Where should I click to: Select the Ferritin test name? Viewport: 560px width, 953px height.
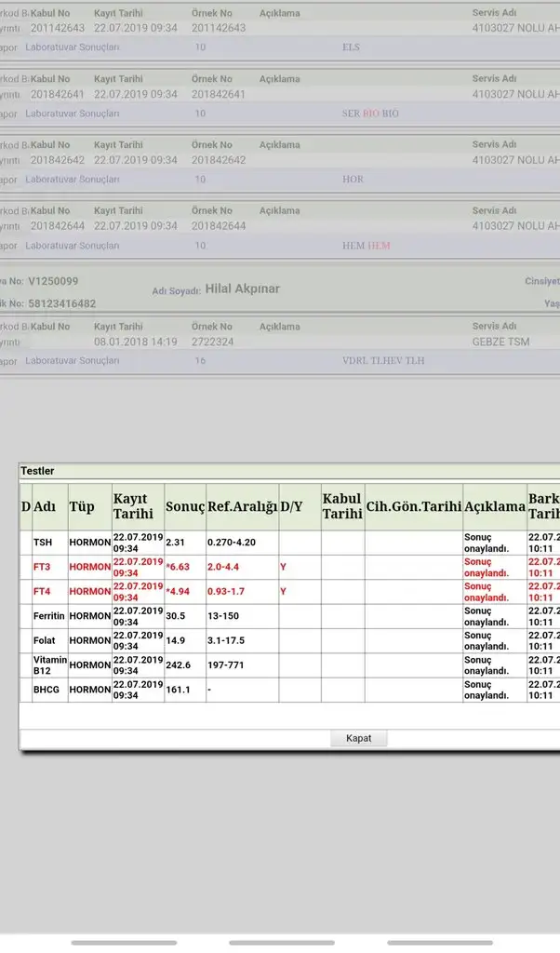pyautogui.click(x=49, y=615)
